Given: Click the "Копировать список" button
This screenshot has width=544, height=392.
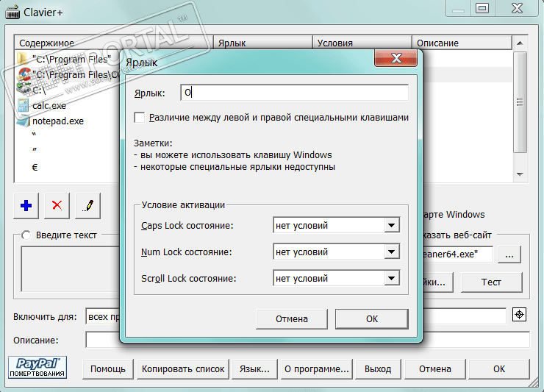Looking at the screenshot, I should [x=183, y=368].
